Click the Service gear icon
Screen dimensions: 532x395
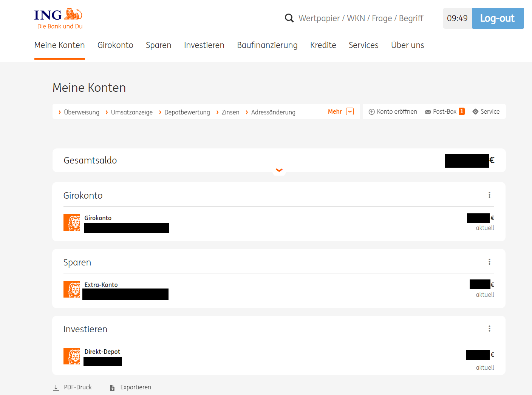pyautogui.click(x=475, y=112)
